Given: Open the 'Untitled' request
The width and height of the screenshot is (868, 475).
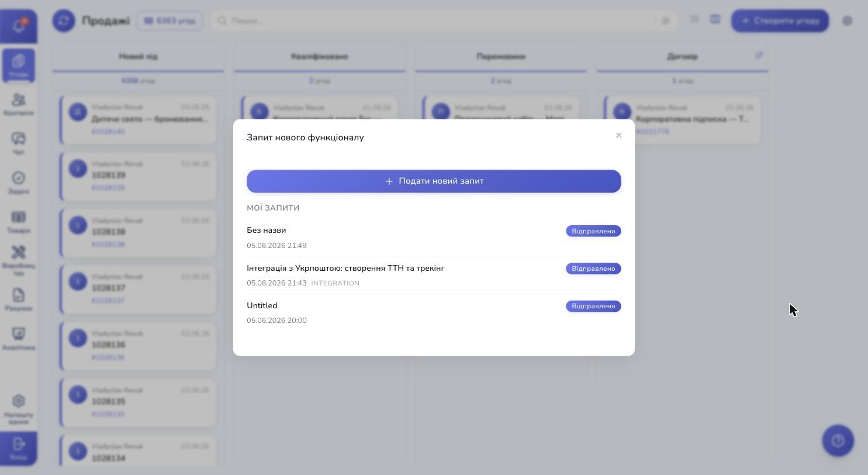Looking at the screenshot, I should pyautogui.click(x=434, y=312).
